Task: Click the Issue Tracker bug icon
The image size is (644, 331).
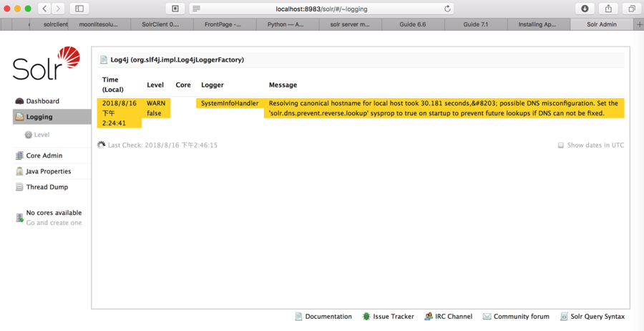Action: click(366, 317)
